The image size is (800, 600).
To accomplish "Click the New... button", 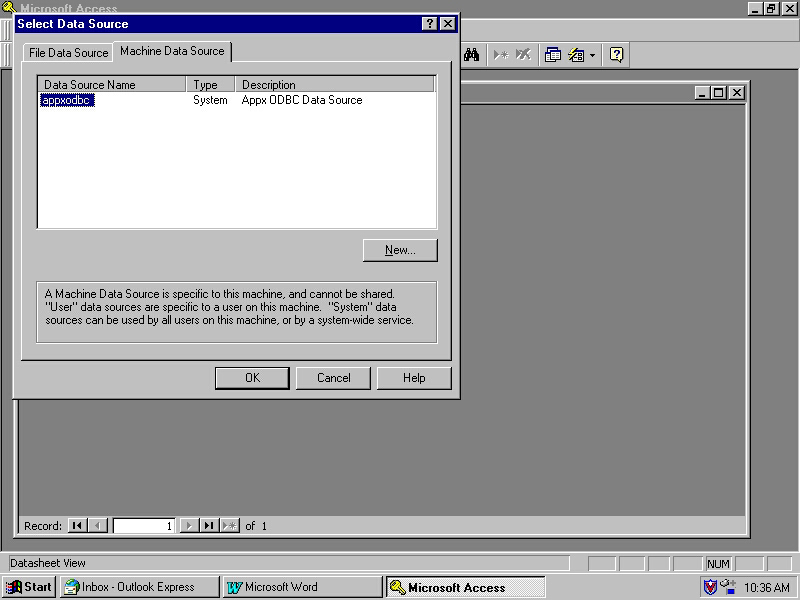I will click(400, 250).
